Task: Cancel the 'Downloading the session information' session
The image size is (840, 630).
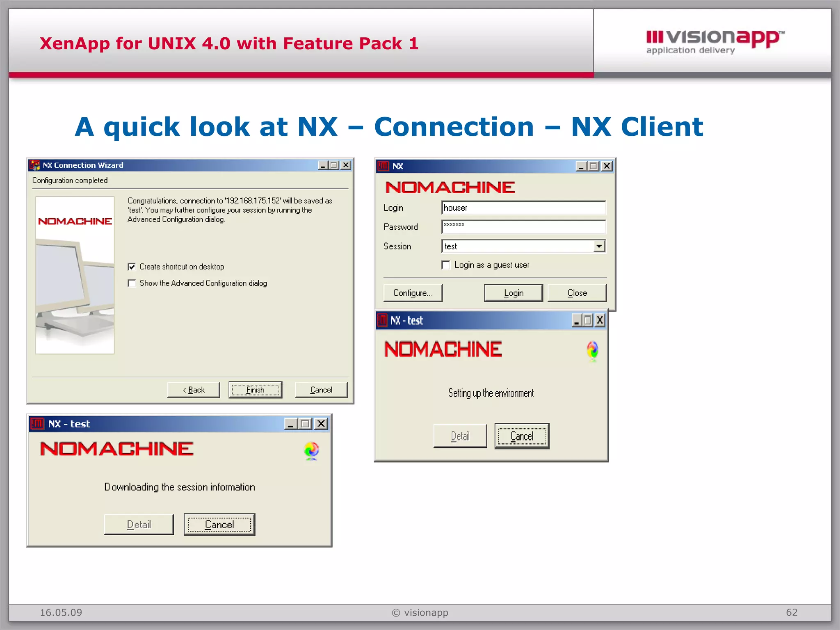Action: pos(219,525)
